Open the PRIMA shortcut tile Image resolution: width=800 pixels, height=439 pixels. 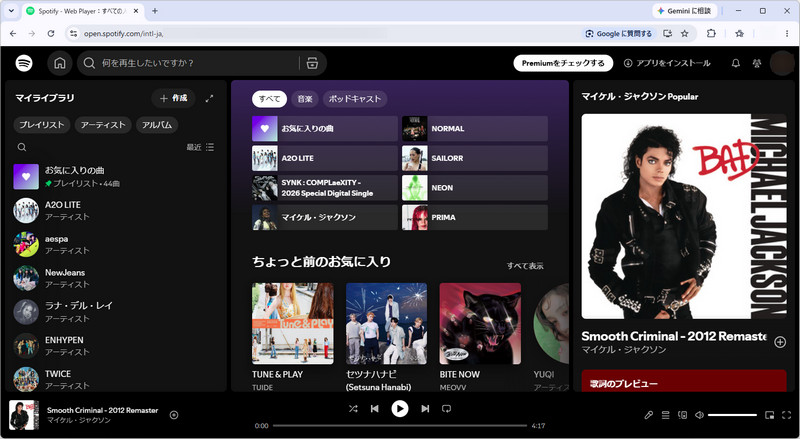click(x=474, y=217)
